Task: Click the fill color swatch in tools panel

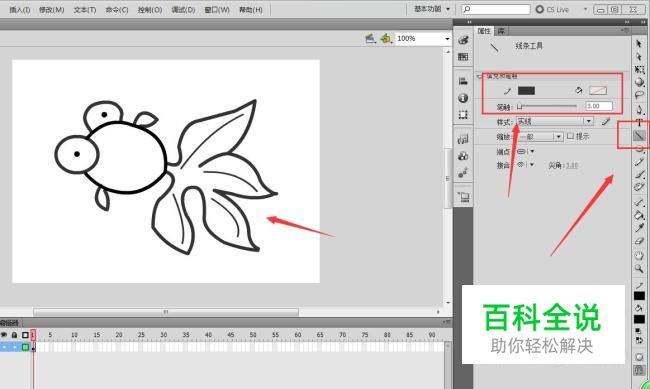Action: click(x=639, y=319)
